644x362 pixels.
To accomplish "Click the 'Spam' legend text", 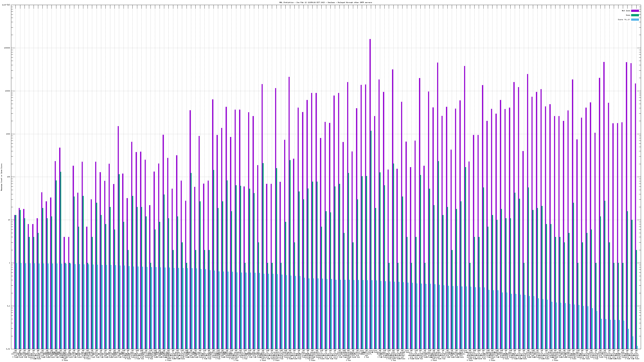I will [x=628, y=15].
